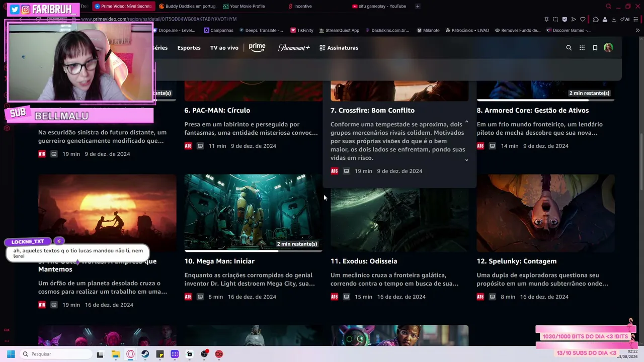Open a new browser tab with plus

point(418,6)
